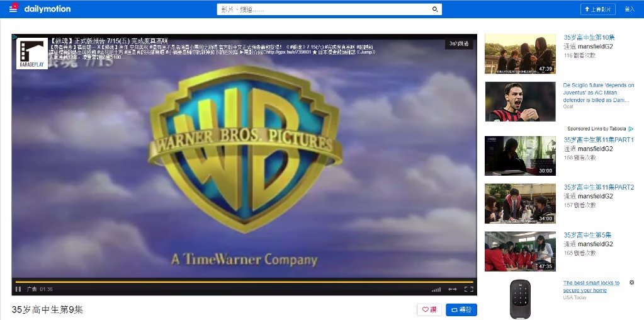Switch the player to fullscreen

[468, 289]
